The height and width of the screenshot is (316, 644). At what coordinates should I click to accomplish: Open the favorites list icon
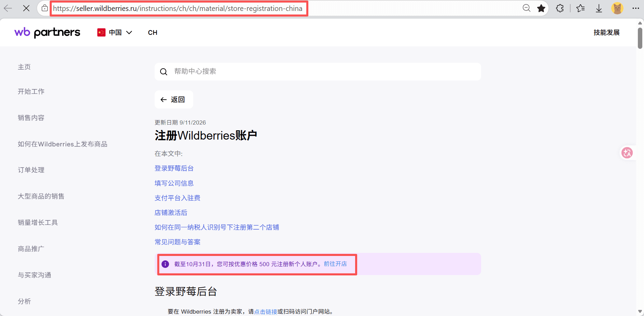click(580, 8)
